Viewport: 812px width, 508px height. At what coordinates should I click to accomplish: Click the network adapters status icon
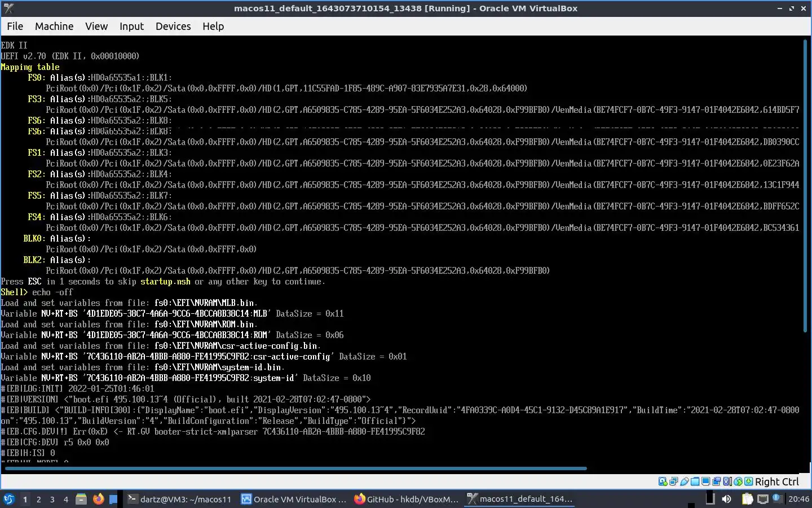[x=674, y=481]
